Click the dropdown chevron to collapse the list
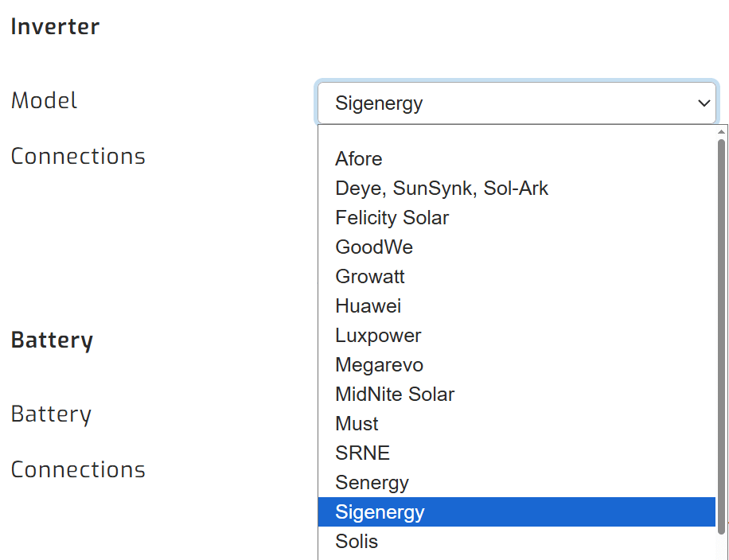729x560 pixels. [704, 103]
